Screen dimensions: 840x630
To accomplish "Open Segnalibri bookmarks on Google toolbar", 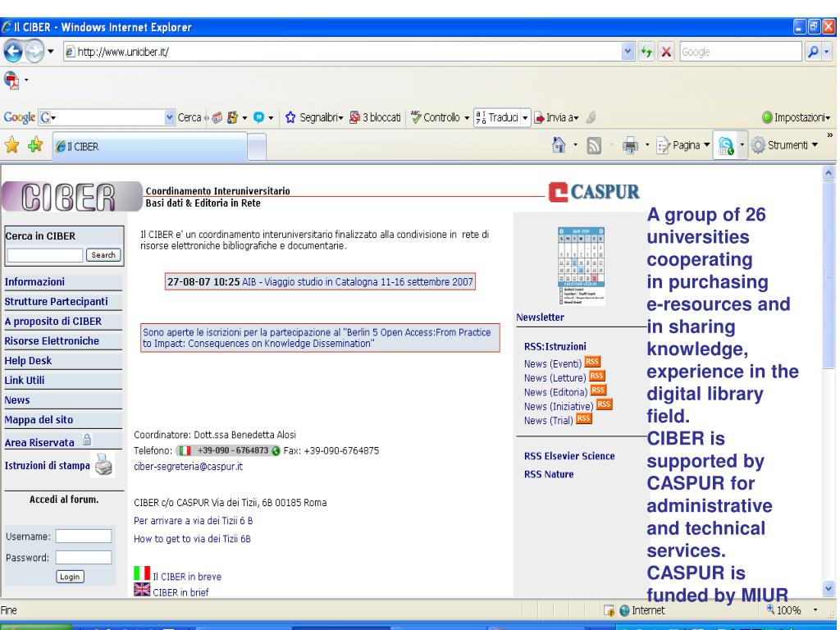I will 314,117.
